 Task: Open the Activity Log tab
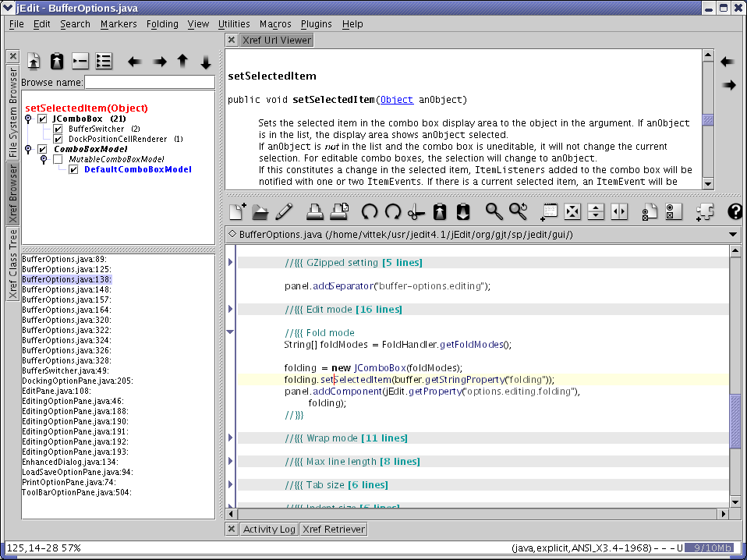[269, 529]
